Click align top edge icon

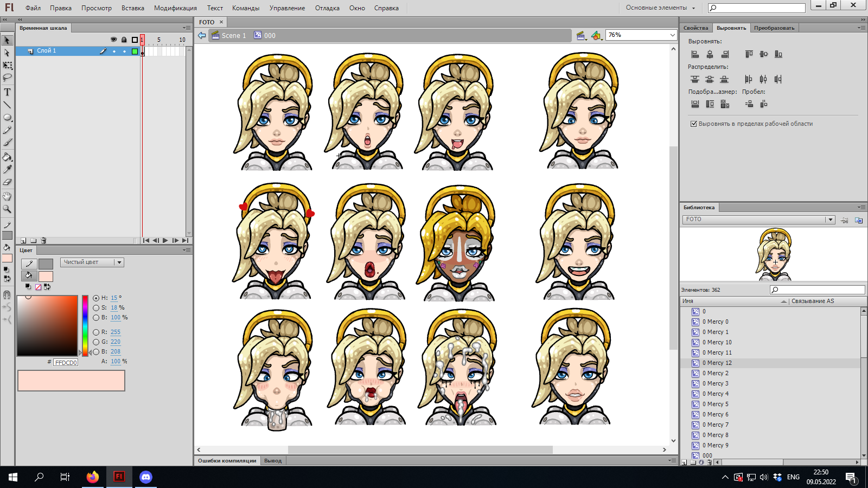[749, 54]
